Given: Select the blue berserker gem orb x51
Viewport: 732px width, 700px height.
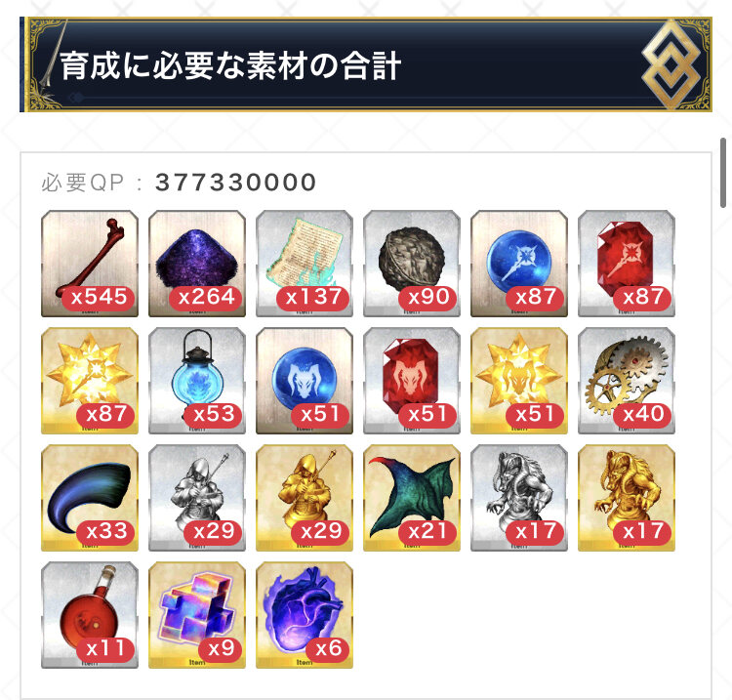Looking at the screenshot, I should [x=305, y=381].
